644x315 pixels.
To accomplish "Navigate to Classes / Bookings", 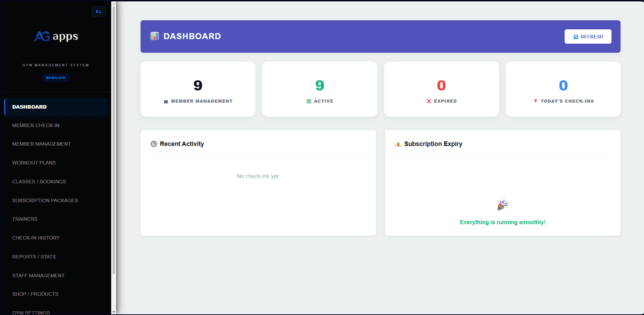I will click(39, 182).
